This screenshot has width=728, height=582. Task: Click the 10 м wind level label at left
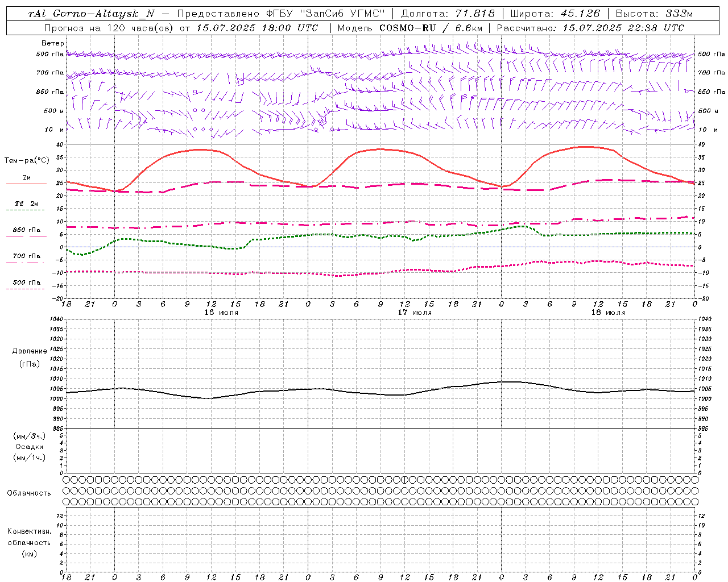click(55, 130)
